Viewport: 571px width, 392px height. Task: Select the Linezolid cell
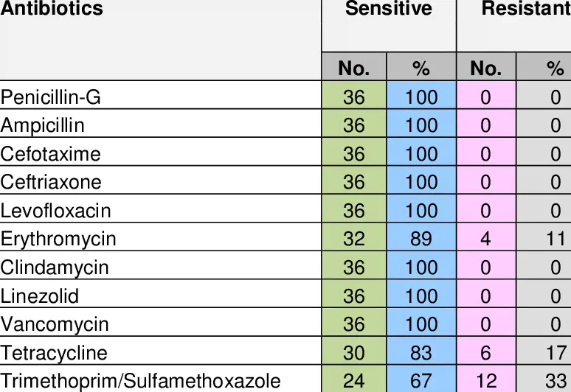tap(39, 296)
